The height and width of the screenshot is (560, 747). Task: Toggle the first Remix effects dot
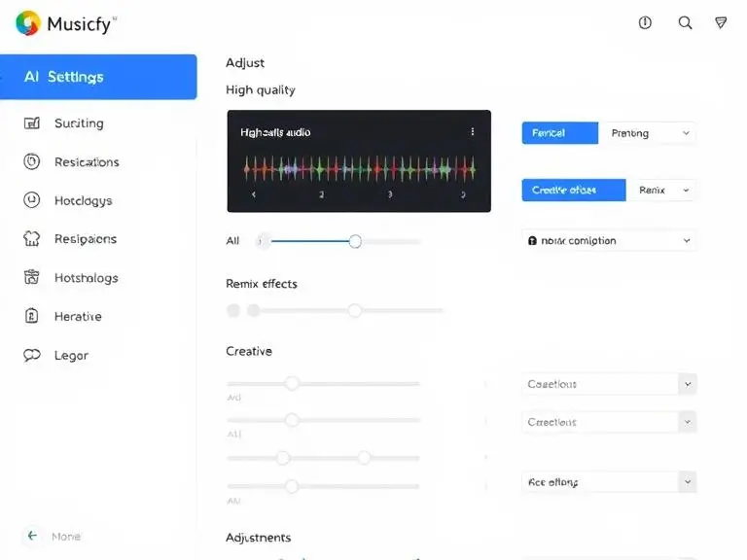[x=233, y=310]
